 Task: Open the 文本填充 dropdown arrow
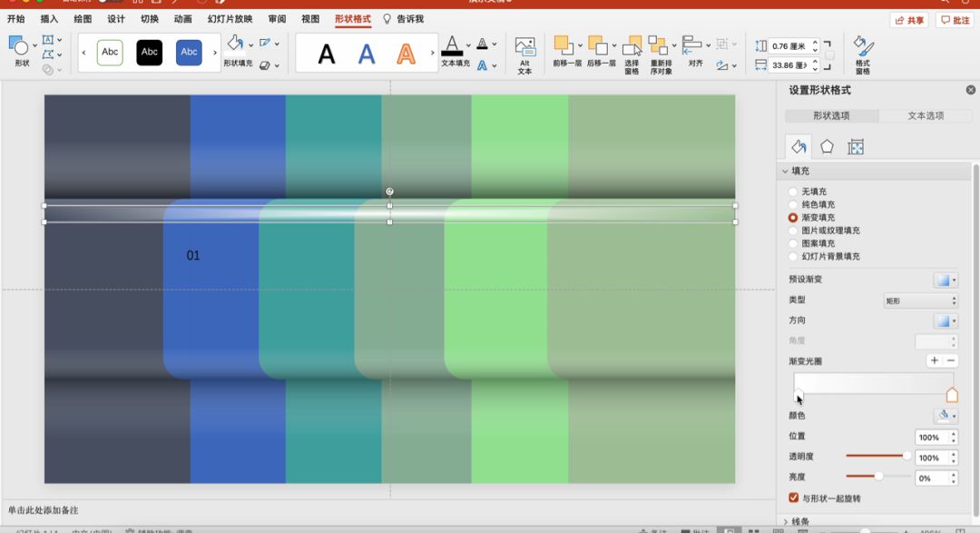coord(468,45)
